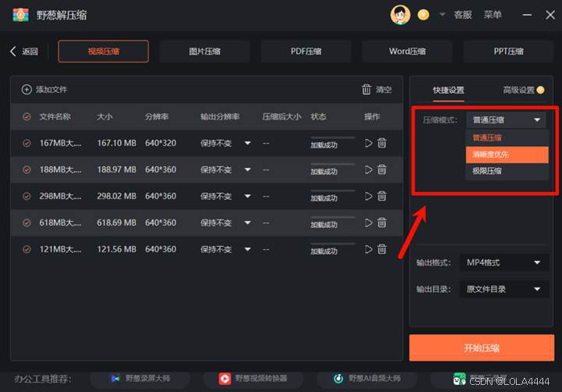Screen dimensions: 562x392
Task: Play preview of the 298MB file
Action: (368, 196)
